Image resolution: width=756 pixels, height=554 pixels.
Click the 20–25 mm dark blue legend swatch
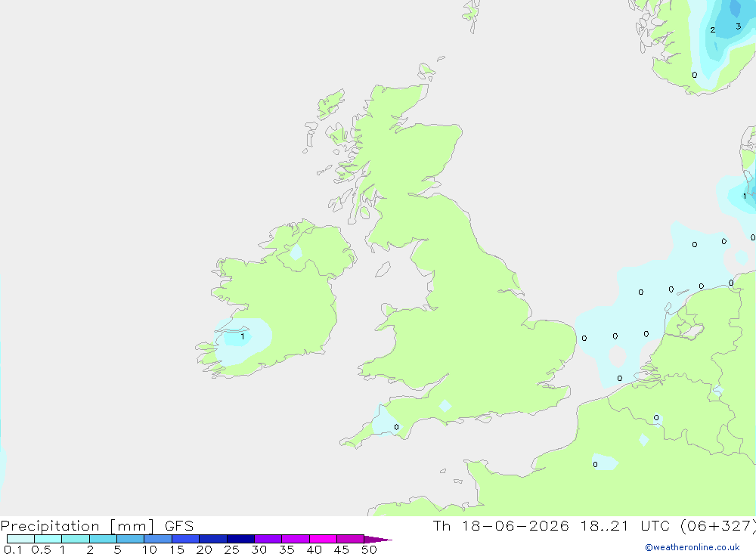coord(212,539)
